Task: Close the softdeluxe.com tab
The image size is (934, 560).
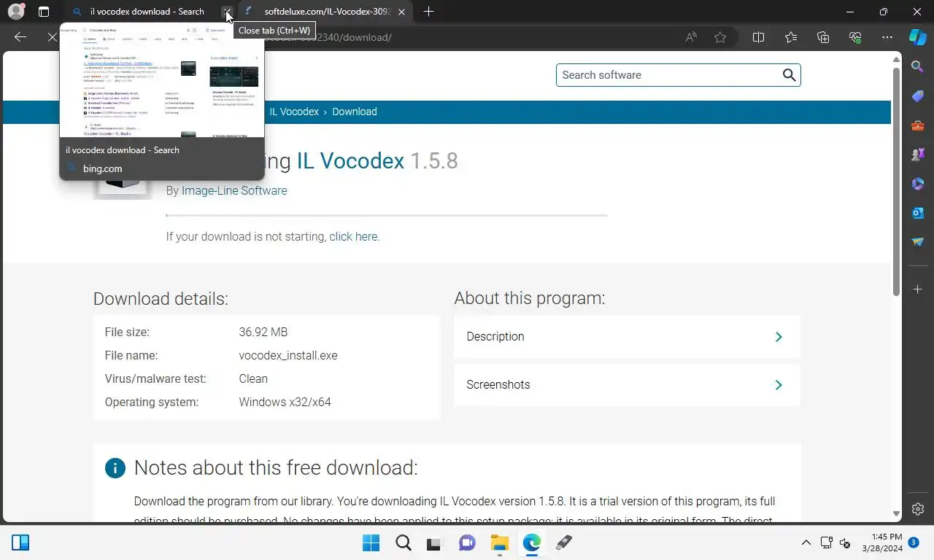Action: 402,12
